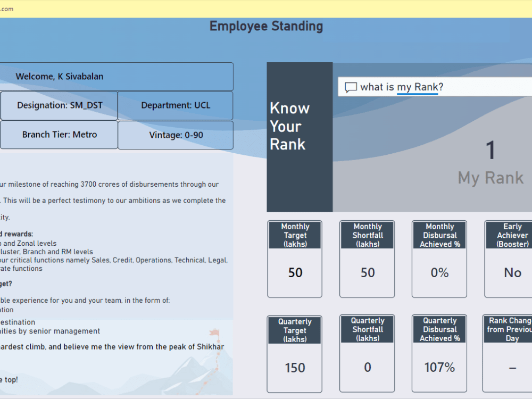Click the 'view from the peak of Shikhar' line
This screenshot has width=532, height=399.
click(x=112, y=347)
